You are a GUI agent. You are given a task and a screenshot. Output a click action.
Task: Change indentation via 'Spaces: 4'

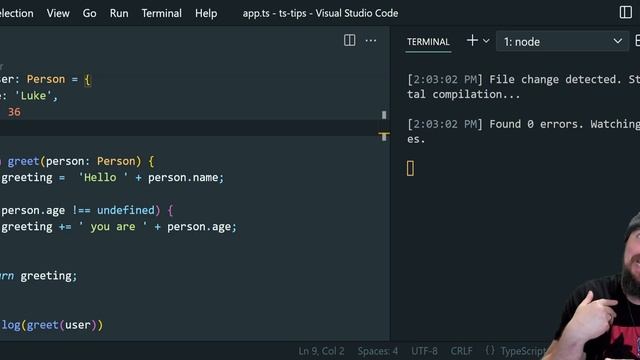[x=378, y=351]
